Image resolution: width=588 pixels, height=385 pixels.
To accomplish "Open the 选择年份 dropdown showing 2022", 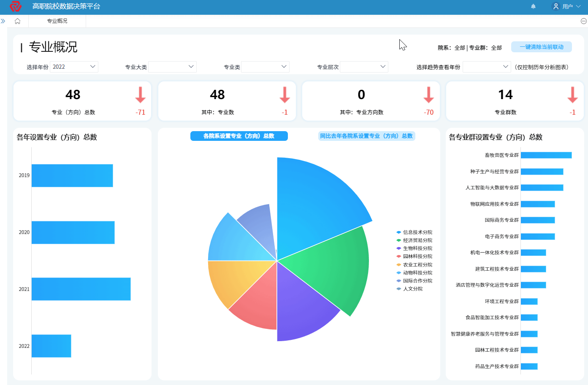I will pos(74,67).
